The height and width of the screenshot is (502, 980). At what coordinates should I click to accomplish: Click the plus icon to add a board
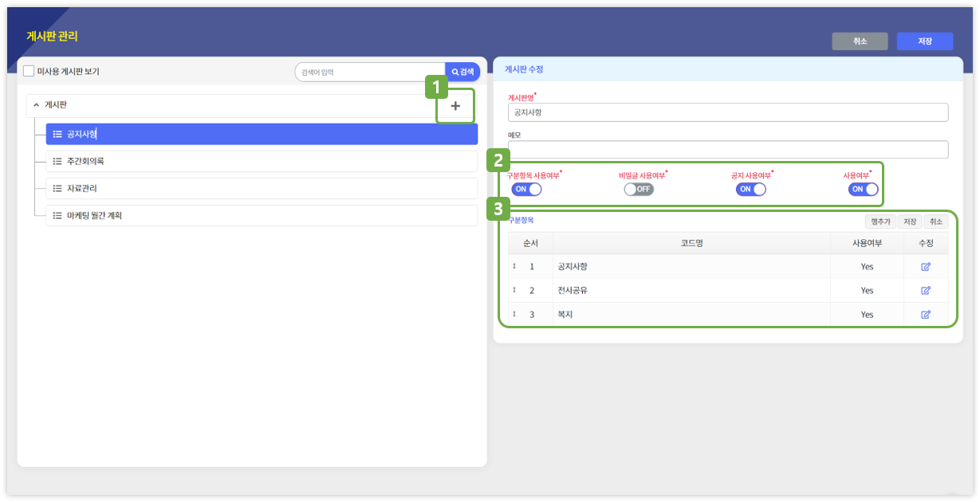click(455, 106)
